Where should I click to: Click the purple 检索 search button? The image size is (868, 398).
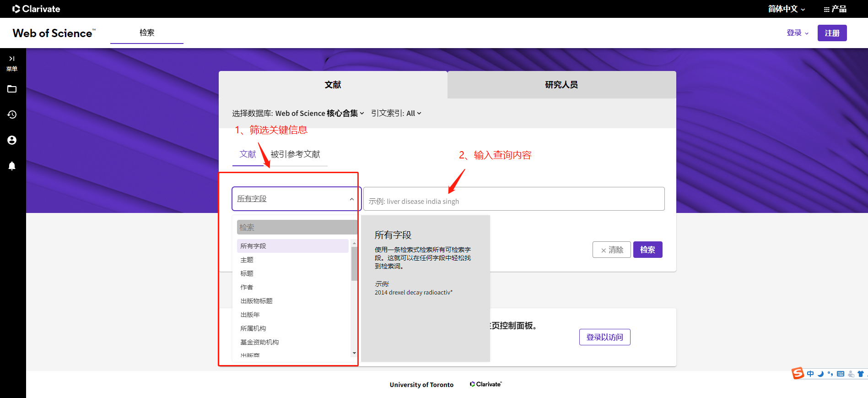click(x=647, y=250)
